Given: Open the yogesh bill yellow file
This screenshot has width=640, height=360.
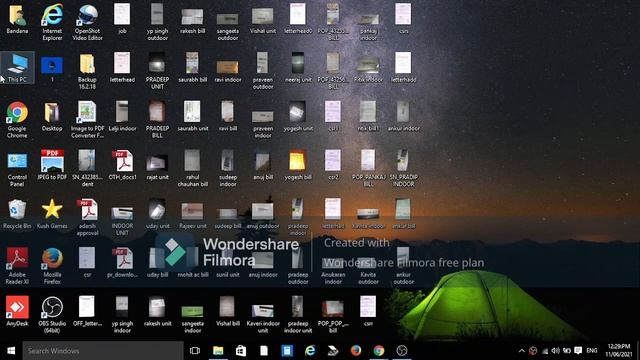Looking at the screenshot, I should coord(298,165).
